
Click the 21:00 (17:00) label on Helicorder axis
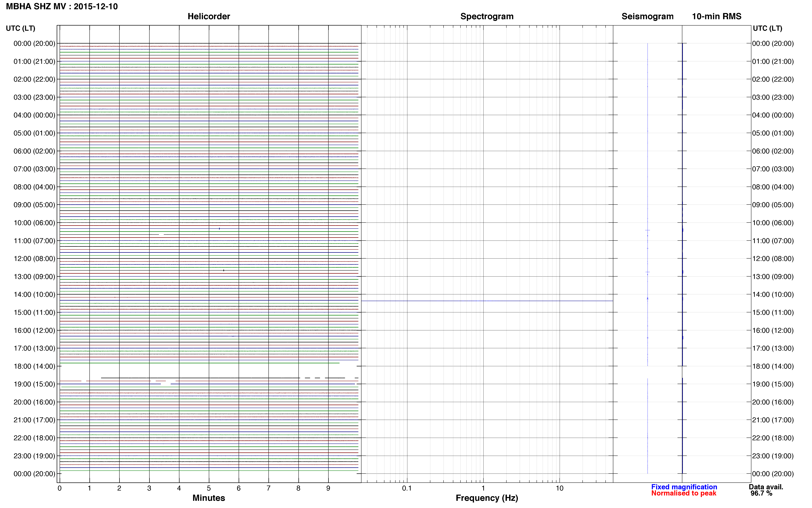[34, 420]
